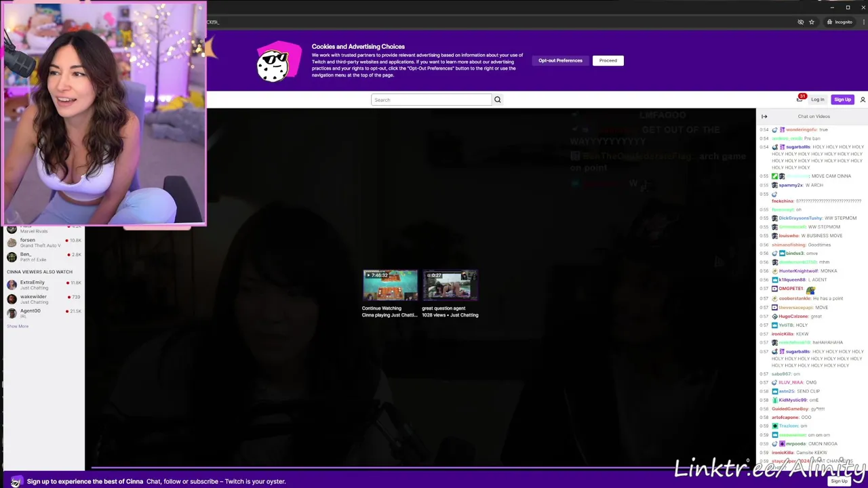The image size is (868, 488).
Task: Open wakewilder channel in sidebar
Action: coord(43,299)
